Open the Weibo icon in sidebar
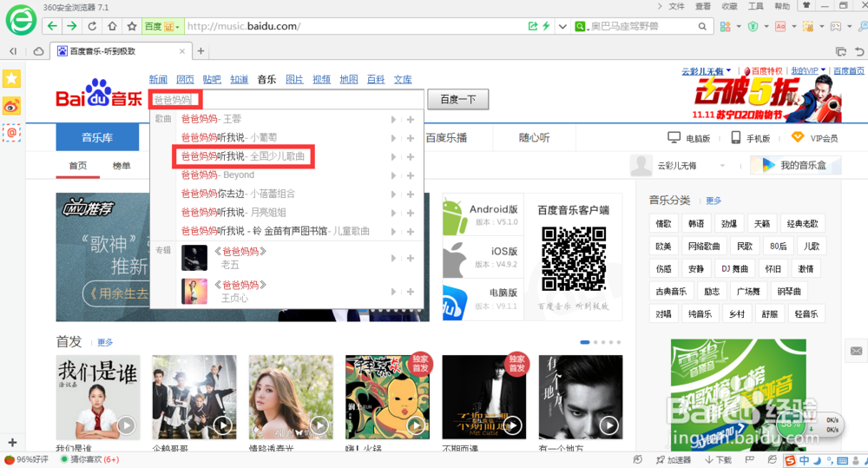Viewport: 868px width, 468px height. [x=11, y=105]
